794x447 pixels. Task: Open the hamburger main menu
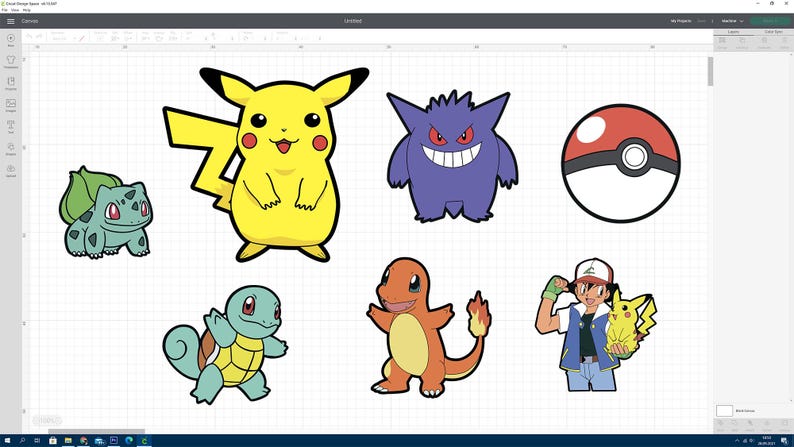pos(11,21)
